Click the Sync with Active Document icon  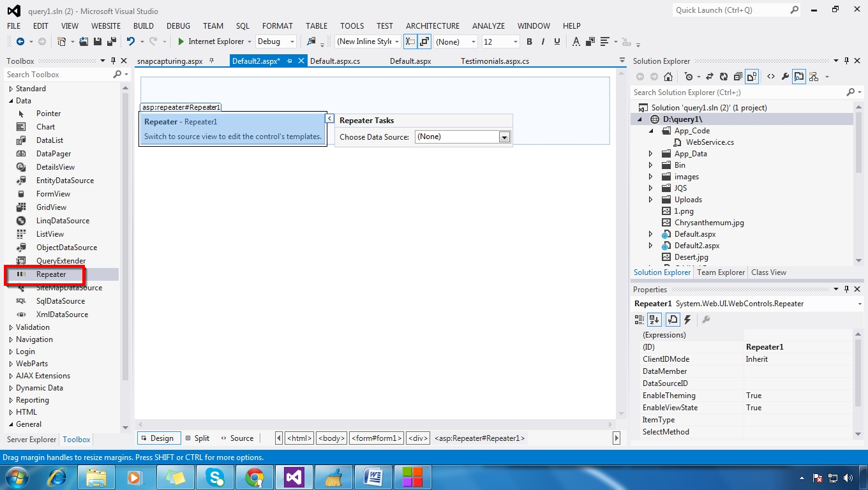click(709, 77)
